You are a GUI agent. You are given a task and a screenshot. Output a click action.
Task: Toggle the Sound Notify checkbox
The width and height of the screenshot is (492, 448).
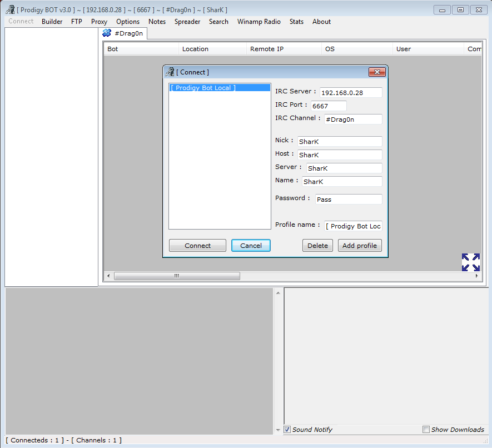pyautogui.click(x=287, y=430)
